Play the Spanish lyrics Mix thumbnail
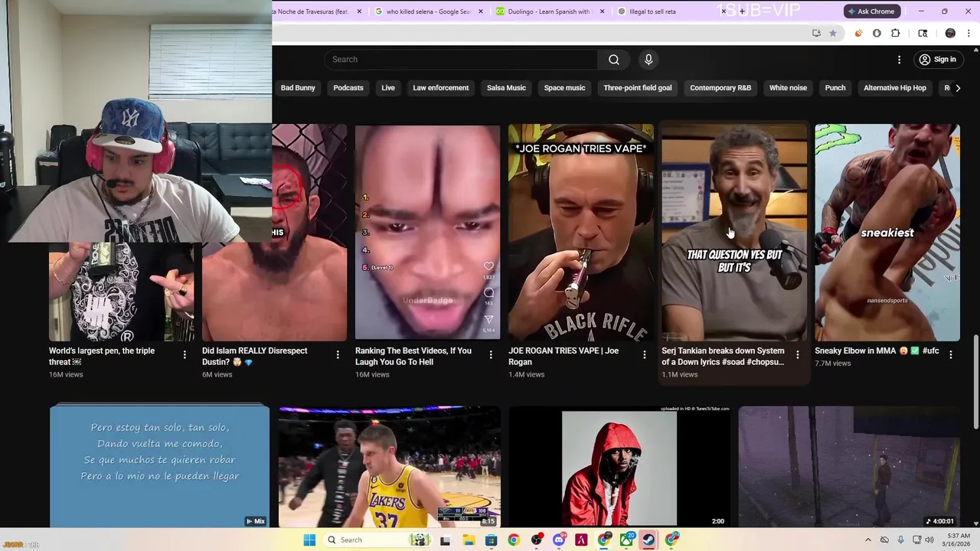The image size is (980, 551). click(159, 467)
